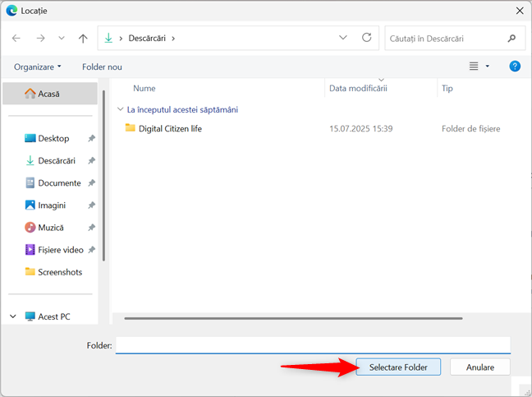Click the Anulare button

480,367
